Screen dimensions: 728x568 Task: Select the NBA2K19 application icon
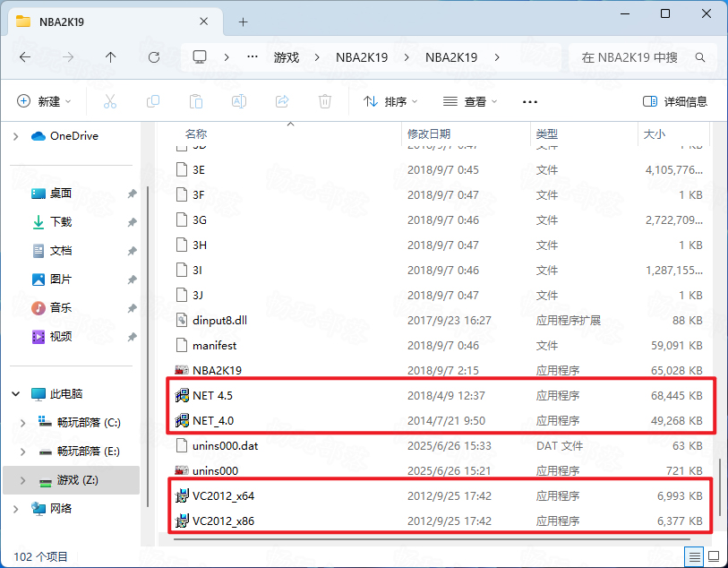[x=182, y=370]
